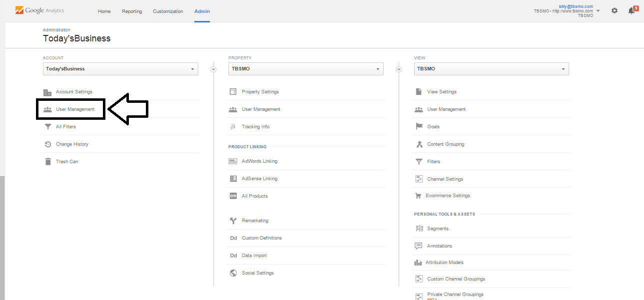Click the Trash Can icon
This screenshot has height=300, width=644.
(48, 162)
